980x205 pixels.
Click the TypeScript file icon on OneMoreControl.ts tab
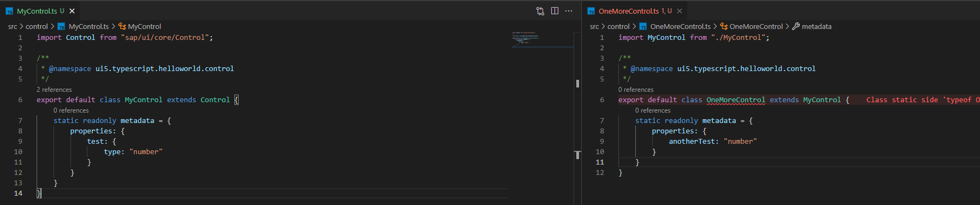click(x=591, y=11)
